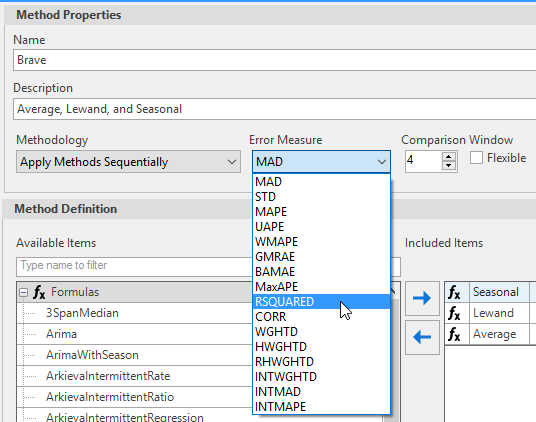Viewport: 536px width, 422px height.
Task: Choose STD from the error measure list
Action: 321,196
